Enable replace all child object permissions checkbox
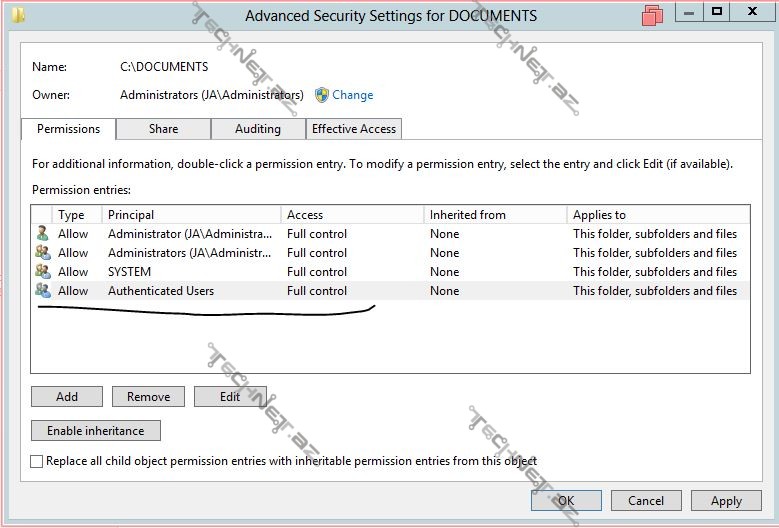This screenshot has width=779, height=528. [37, 461]
